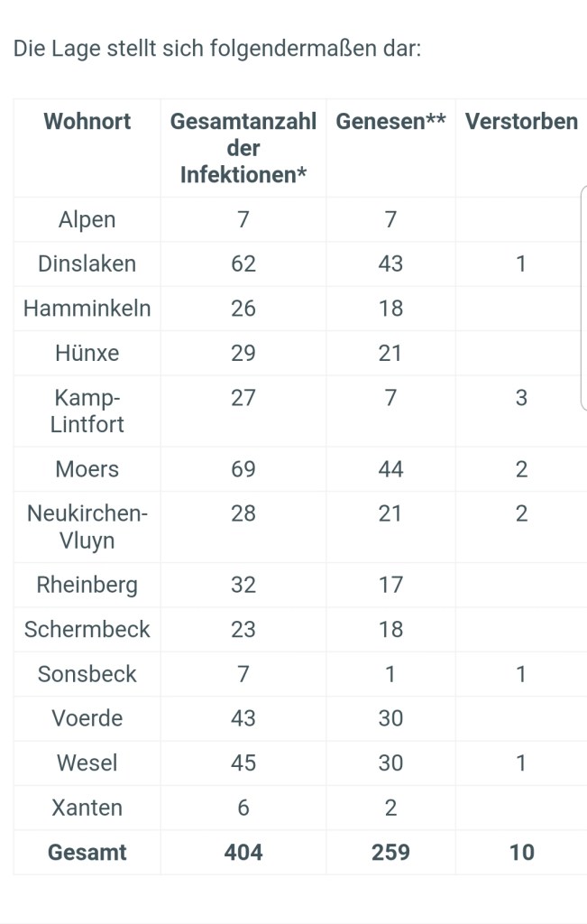This screenshot has width=587, height=924.
Task: Click the Gesamtanzahl der Infektionen column header
Action: (x=243, y=148)
